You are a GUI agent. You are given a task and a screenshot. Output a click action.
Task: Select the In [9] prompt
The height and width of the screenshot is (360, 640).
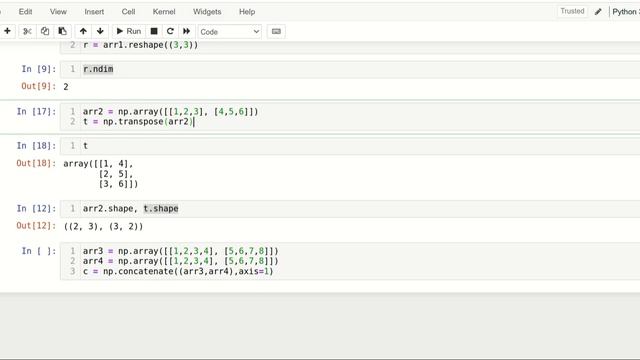tap(39, 69)
